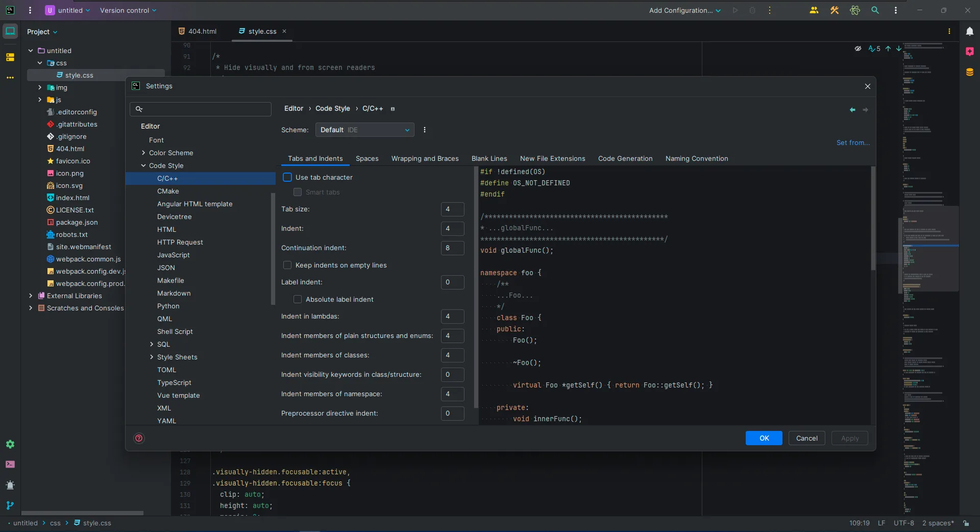Open the Terminal tool window icon

coord(10,464)
